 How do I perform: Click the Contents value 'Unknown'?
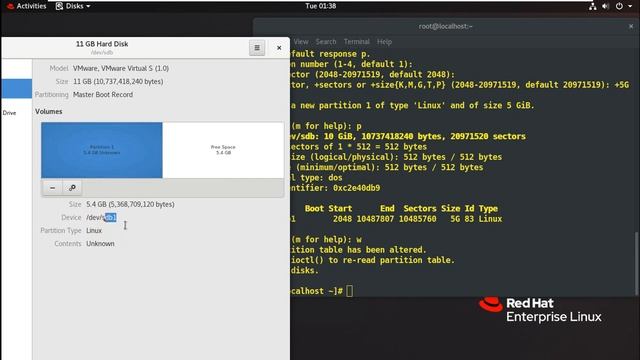point(100,244)
